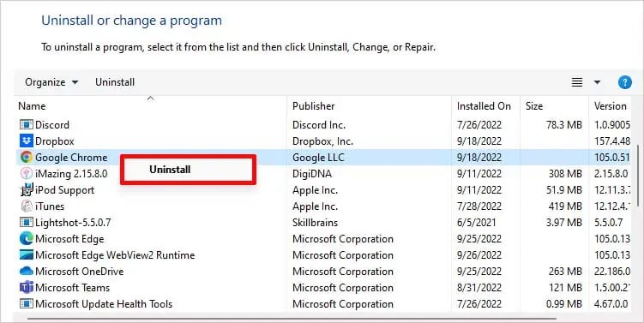This screenshot has width=644, height=323.
Task: Select the Microsoft OneDrive cloud icon
Action: tap(27, 271)
